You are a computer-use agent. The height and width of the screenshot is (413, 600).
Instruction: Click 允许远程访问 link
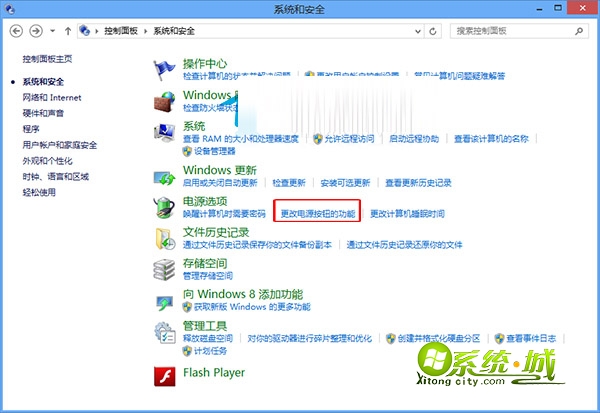349,139
